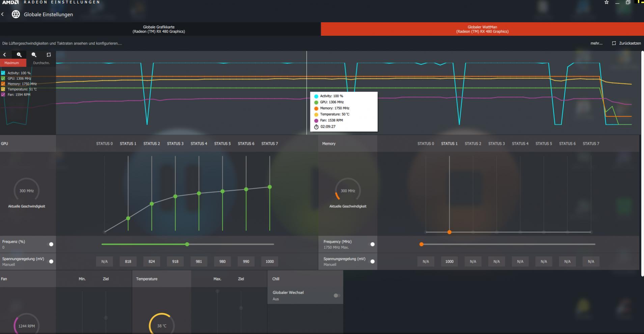Click the favorites star icon in title bar

[607, 2]
